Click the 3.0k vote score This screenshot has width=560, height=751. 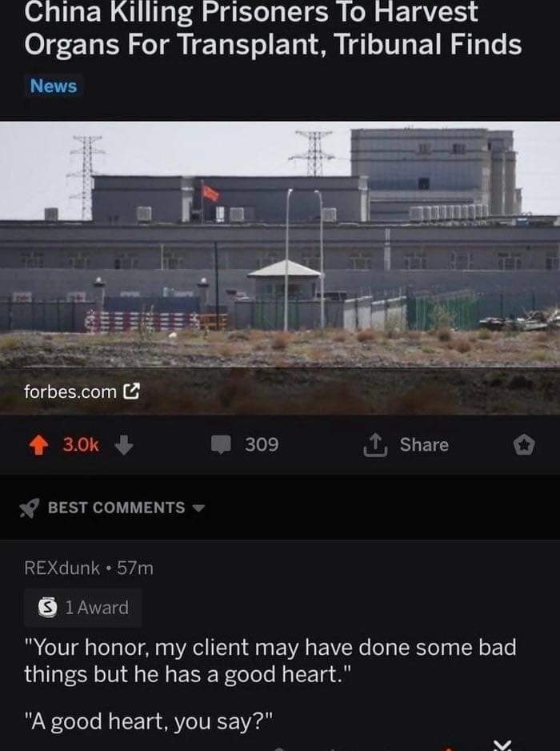(81, 445)
